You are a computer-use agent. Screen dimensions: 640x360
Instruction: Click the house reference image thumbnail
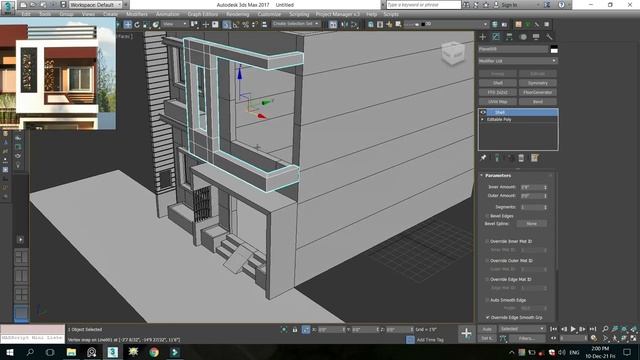point(58,74)
